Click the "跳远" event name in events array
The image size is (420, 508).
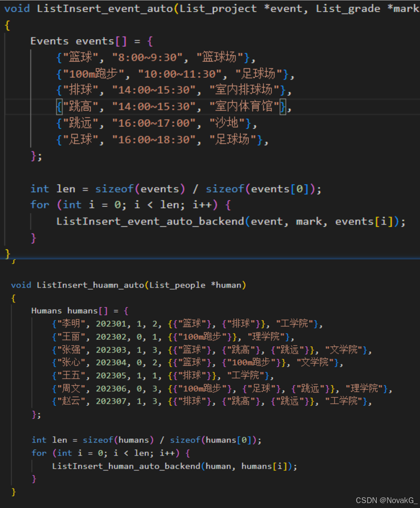80,123
